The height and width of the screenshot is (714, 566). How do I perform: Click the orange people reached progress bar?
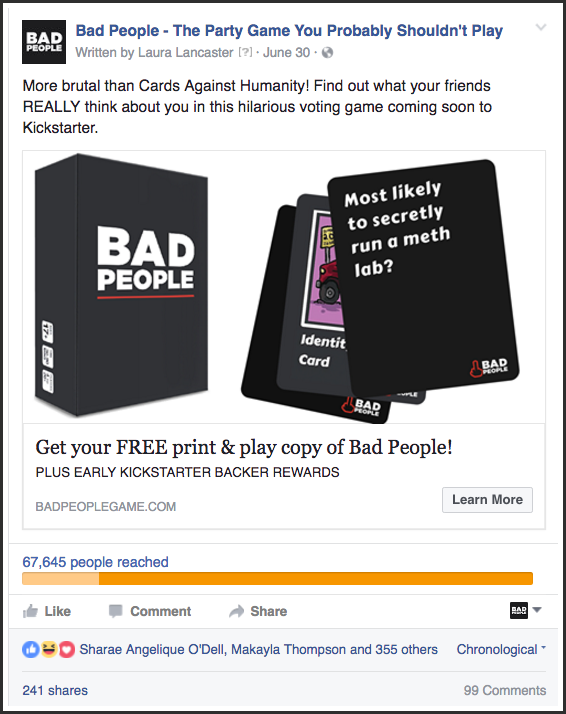point(277,578)
